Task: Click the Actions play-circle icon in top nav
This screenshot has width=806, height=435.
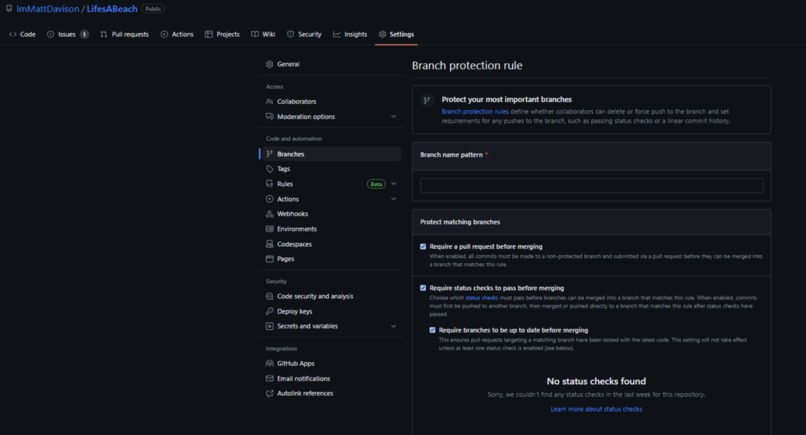Action: [164, 34]
